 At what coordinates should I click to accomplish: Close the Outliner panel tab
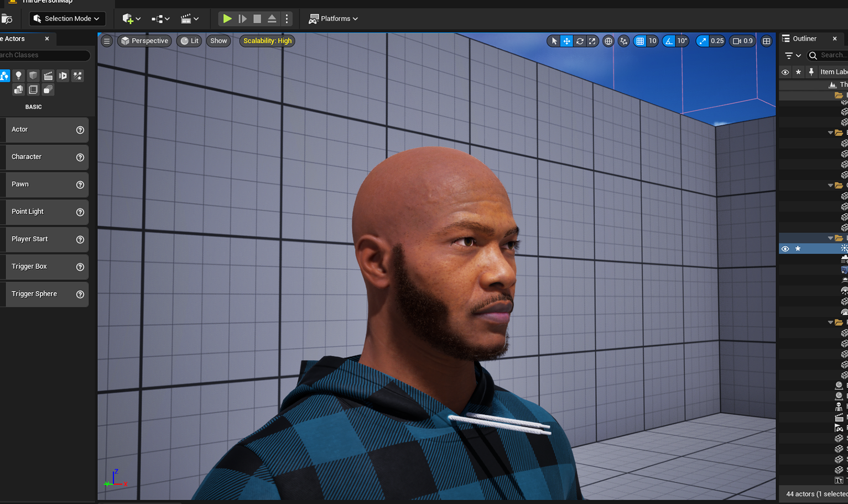[x=835, y=39]
